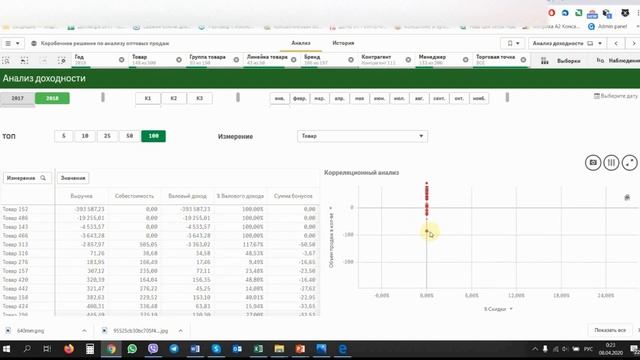Clear all selections icon

pos(62,60)
